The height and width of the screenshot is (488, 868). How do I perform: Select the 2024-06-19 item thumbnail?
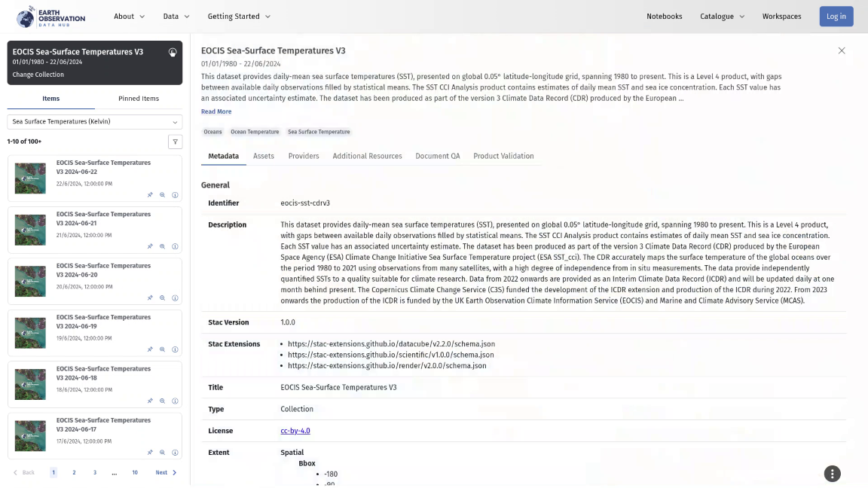30,333
